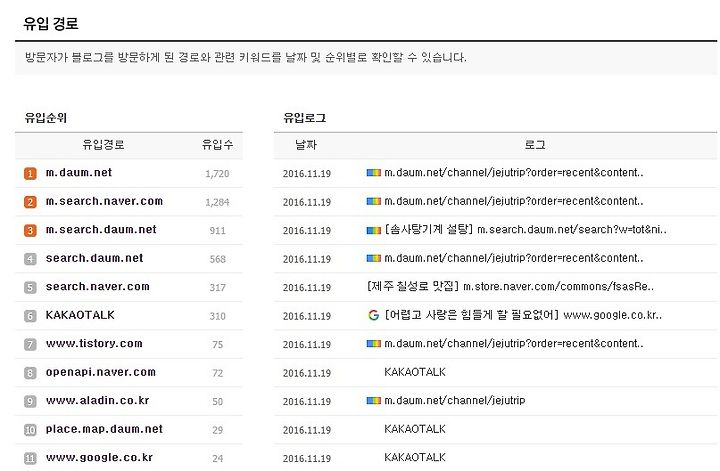The image size is (720, 471).
Task: Open the m.daum.net/channel/jejutrip short log link
Action: (x=455, y=400)
